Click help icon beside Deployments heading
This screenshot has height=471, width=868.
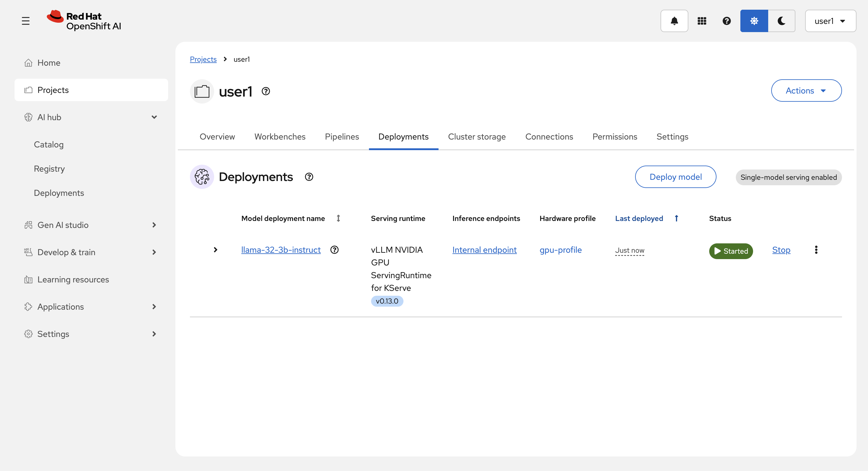point(309,177)
